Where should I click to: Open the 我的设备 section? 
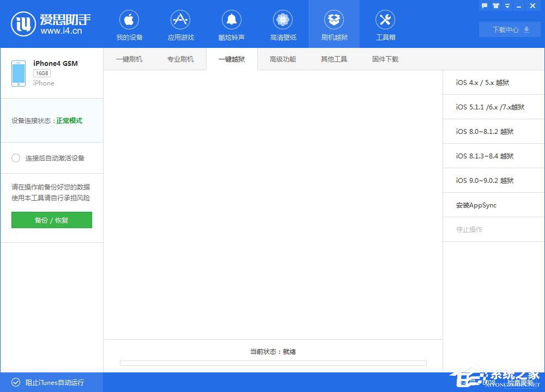pos(129,24)
